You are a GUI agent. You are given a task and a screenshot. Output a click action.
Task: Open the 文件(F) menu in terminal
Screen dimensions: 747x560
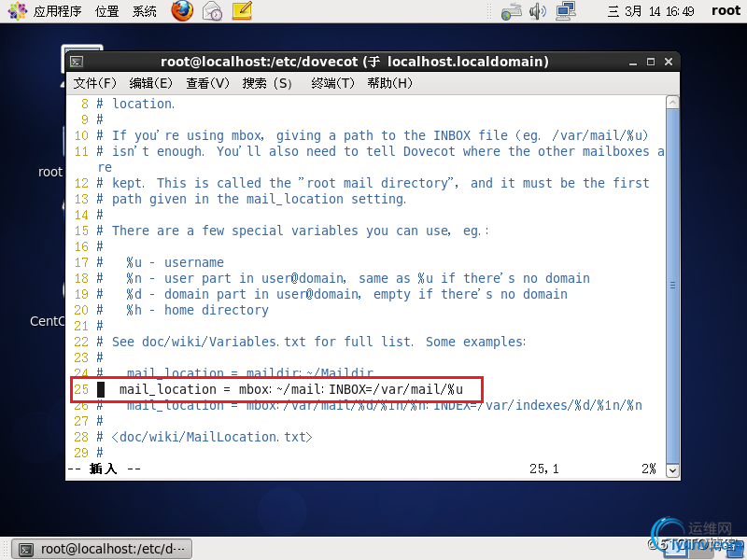click(95, 83)
